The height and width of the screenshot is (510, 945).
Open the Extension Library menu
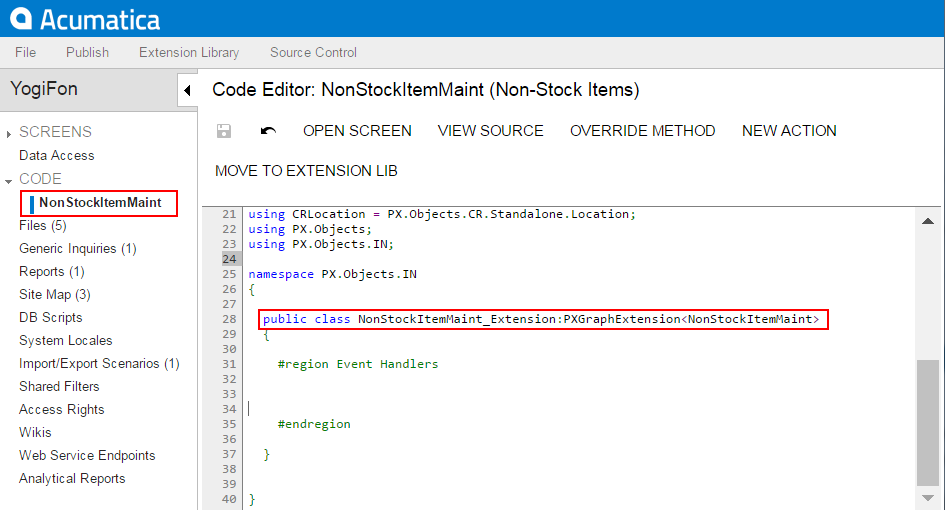[189, 52]
